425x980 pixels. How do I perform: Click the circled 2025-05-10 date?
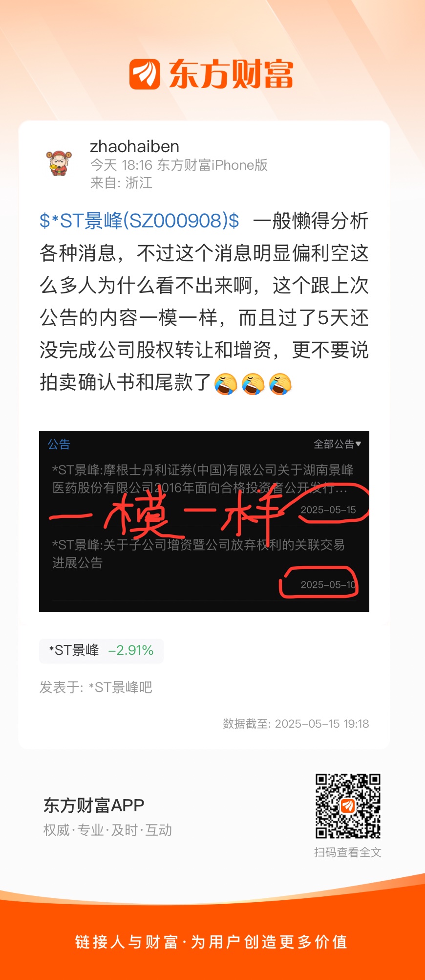pyautogui.click(x=328, y=585)
